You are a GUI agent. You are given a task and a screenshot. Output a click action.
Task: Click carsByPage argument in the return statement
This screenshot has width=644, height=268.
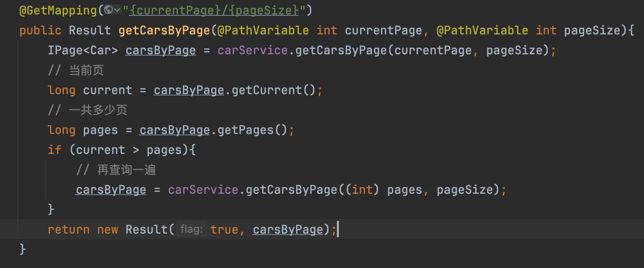click(x=288, y=230)
